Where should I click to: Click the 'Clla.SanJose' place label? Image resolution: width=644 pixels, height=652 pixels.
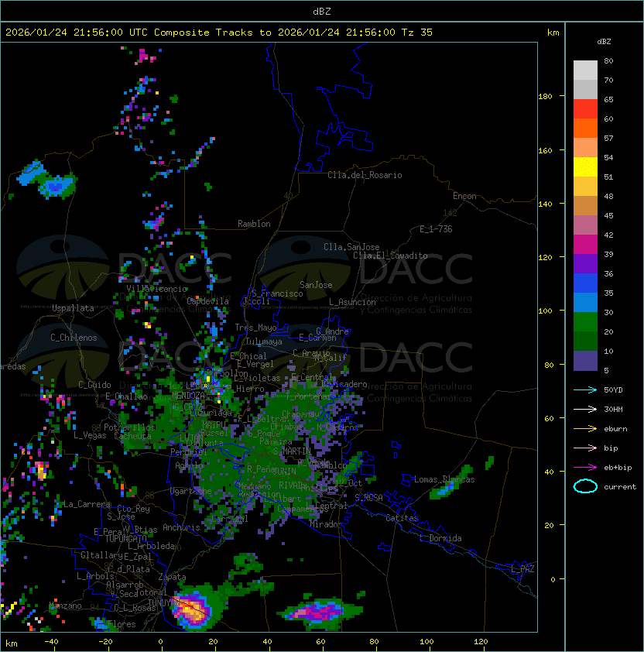click(x=351, y=247)
